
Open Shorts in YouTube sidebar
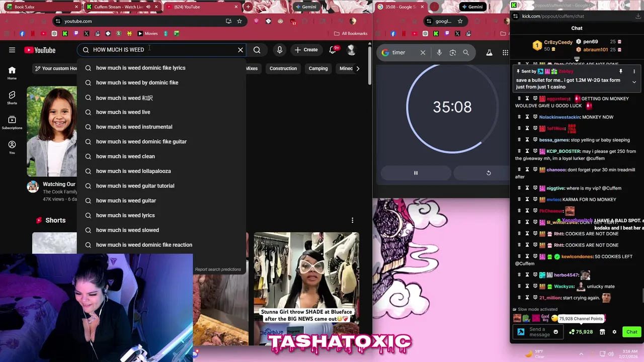click(x=12, y=98)
